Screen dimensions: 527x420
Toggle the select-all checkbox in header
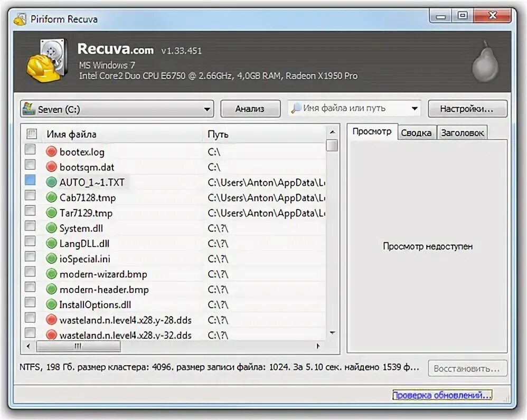click(x=32, y=134)
